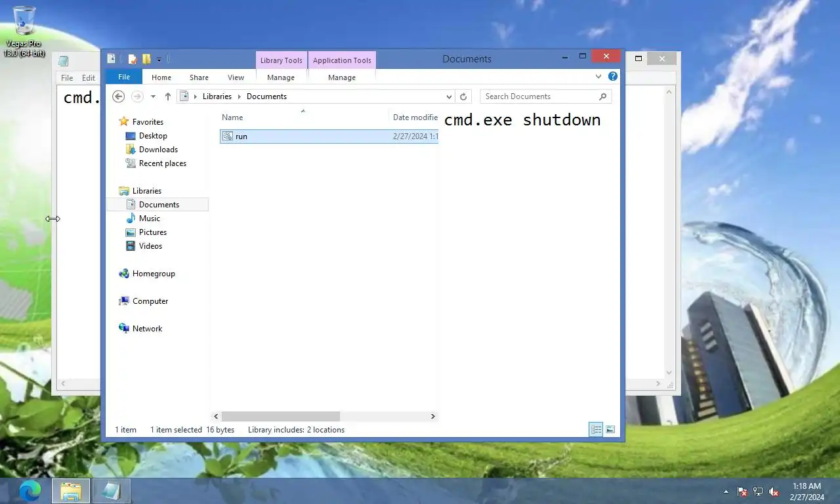The width and height of the screenshot is (840, 504).
Task: Select Favorites in navigation pane
Action: 148,122
